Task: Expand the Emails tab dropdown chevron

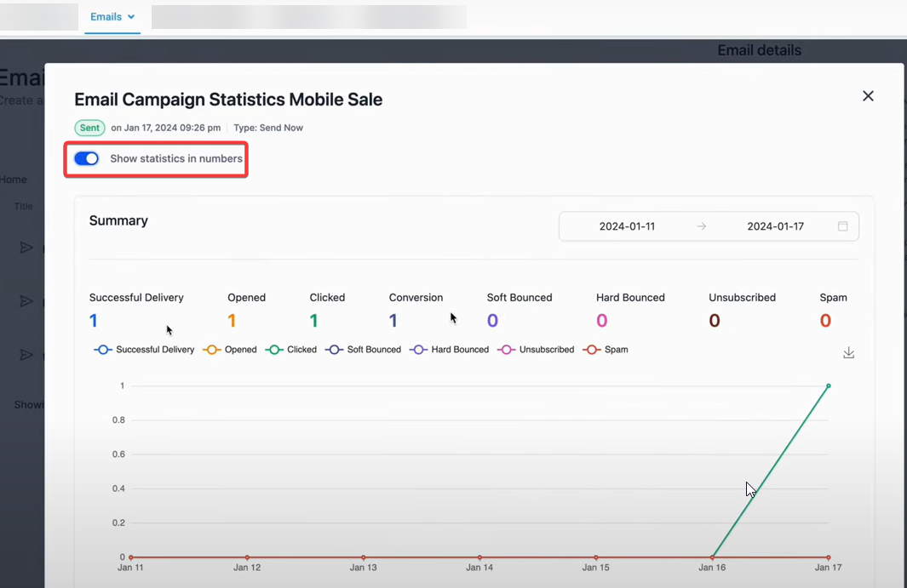Action: click(131, 17)
